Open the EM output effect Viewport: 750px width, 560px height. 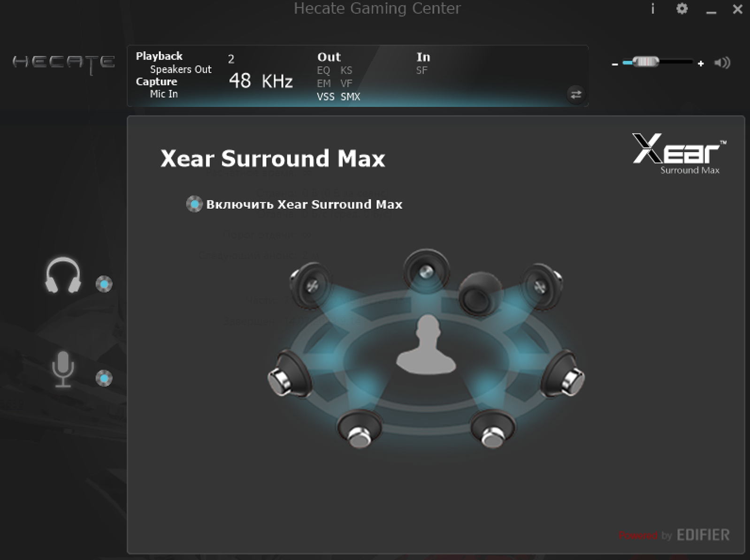(x=324, y=83)
